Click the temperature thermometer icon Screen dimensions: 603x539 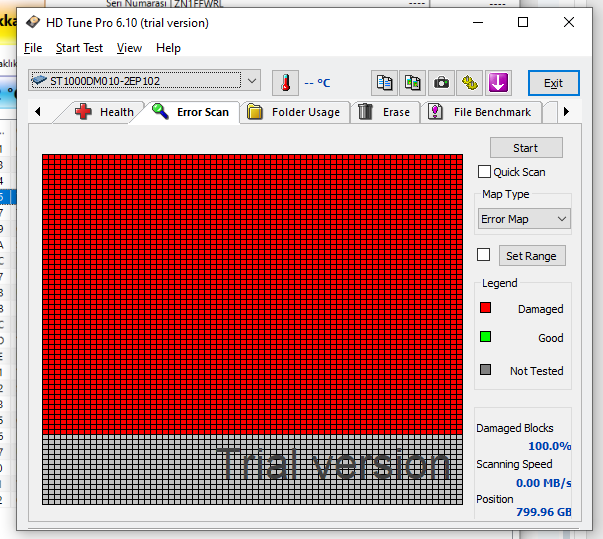tap(285, 83)
